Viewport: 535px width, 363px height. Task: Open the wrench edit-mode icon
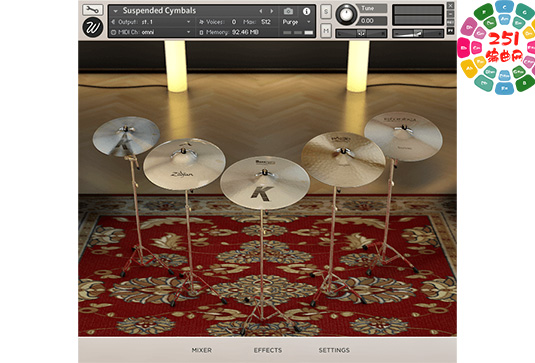tap(92, 10)
